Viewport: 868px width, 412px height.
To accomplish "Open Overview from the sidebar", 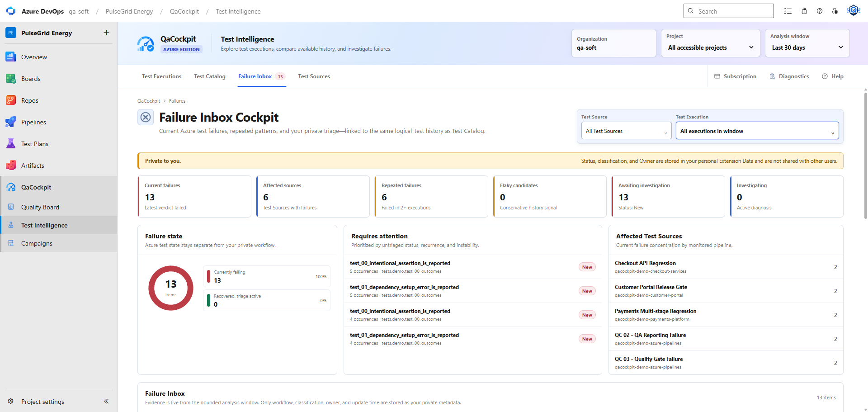I will (59, 57).
